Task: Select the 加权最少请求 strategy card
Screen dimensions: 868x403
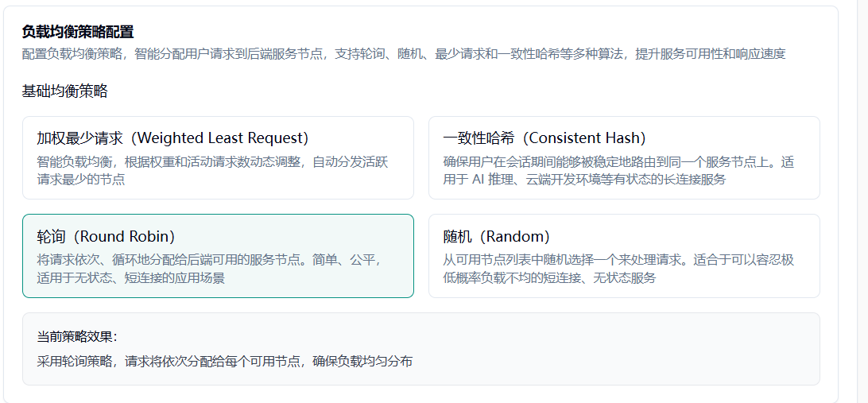Action: [218, 157]
